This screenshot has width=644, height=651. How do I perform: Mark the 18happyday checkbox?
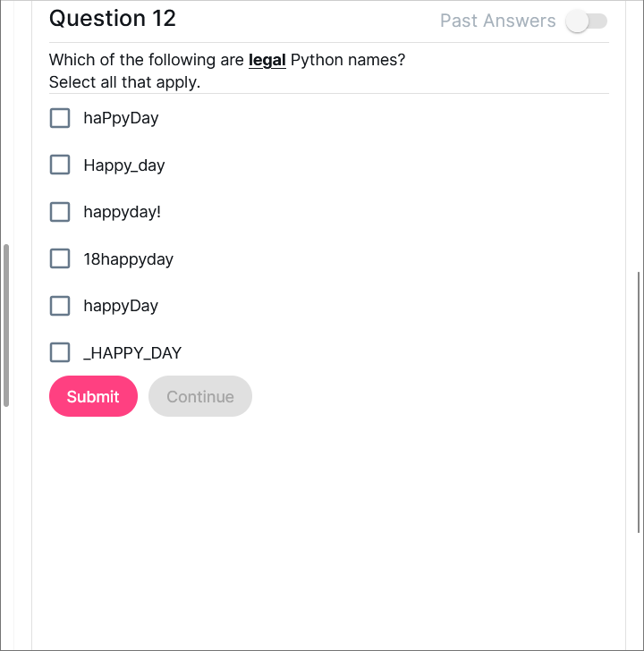(x=60, y=258)
